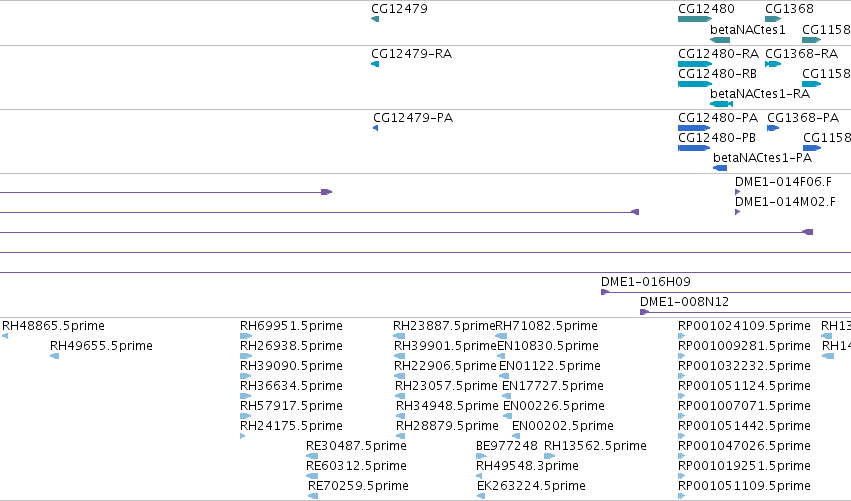Viewport: 851px width, 501px height.
Task: Click the RH57917.5prime label
Action: [x=291, y=406]
